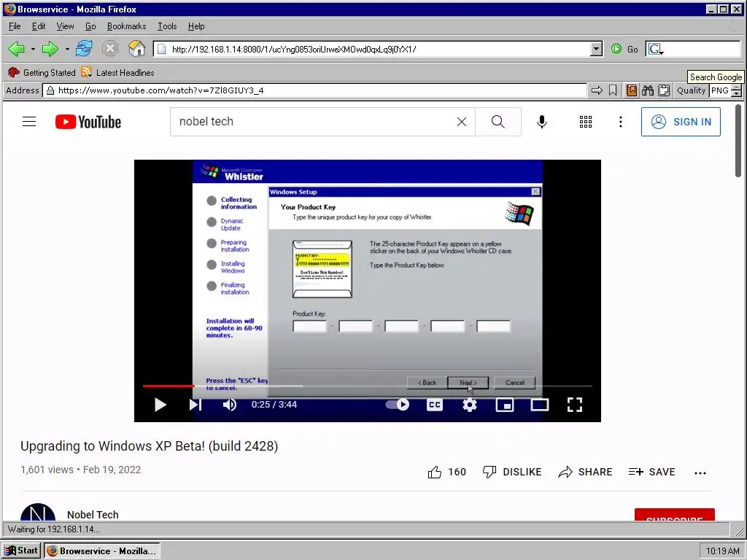Open Forward history dropdown arrow
The width and height of the screenshot is (747, 560).
pos(67,49)
